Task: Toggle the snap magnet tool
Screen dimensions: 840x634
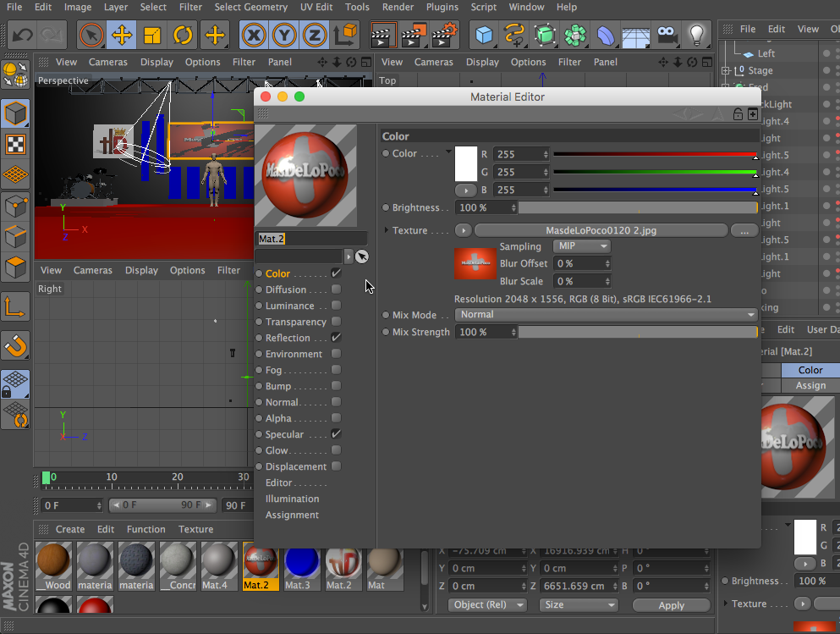Action: coord(15,345)
